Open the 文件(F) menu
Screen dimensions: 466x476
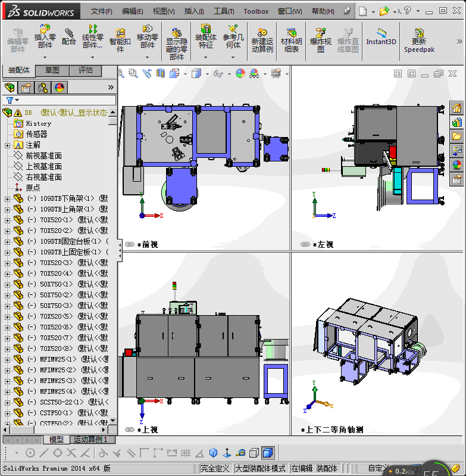(101, 11)
